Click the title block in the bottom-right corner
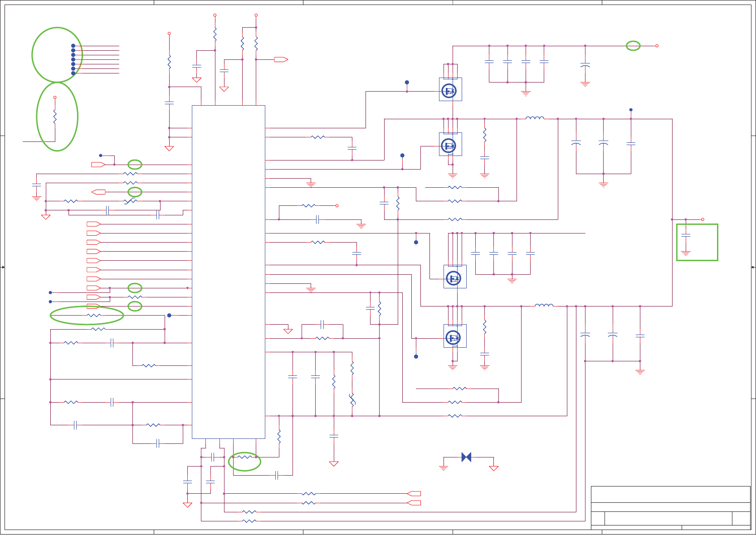 [x=671, y=508]
